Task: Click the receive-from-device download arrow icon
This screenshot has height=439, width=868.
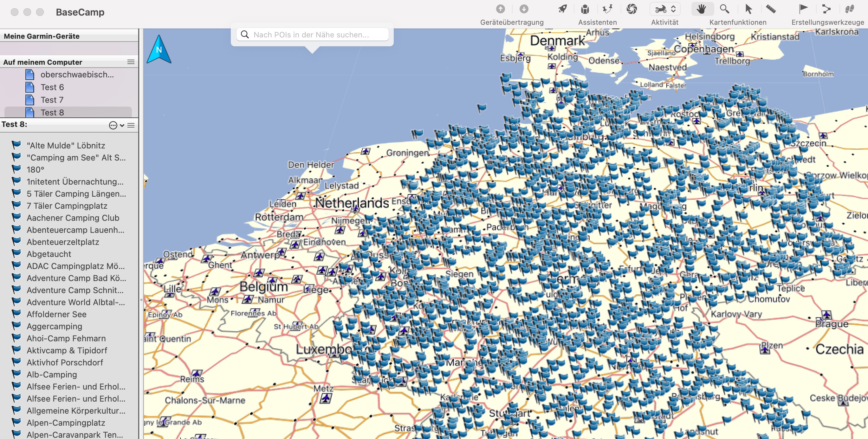Action: pos(524,9)
